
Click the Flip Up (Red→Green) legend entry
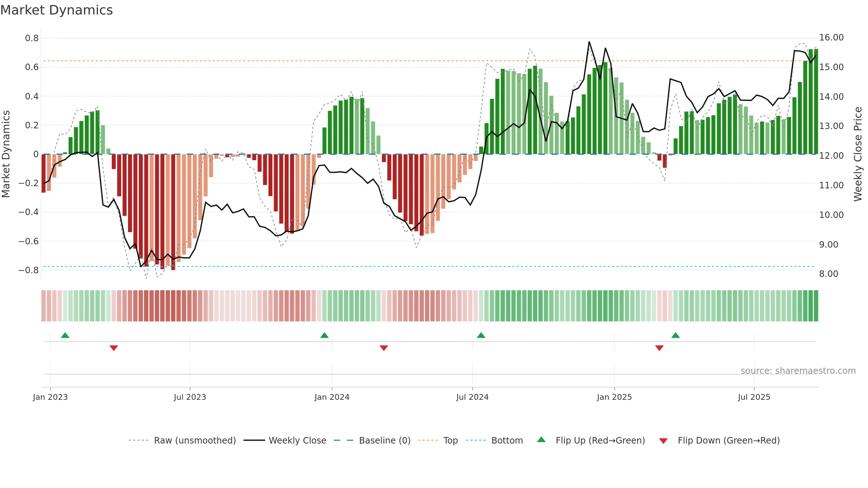coord(591,440)
